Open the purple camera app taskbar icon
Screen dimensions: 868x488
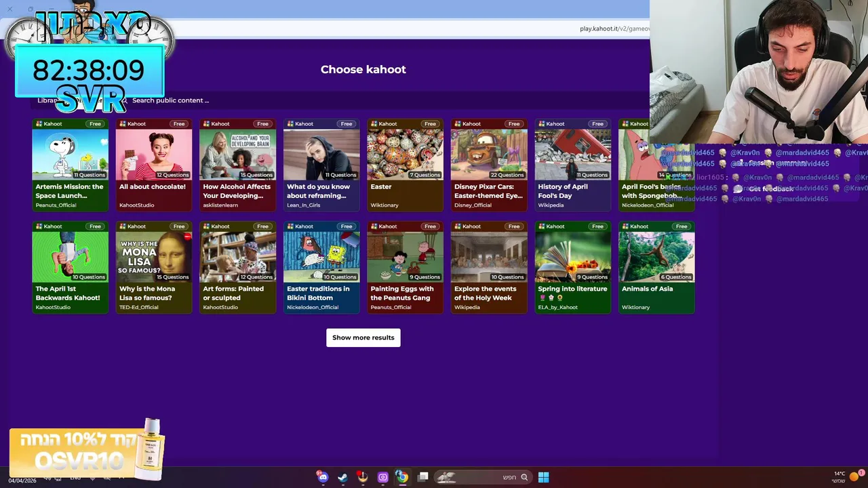(382, 477)
